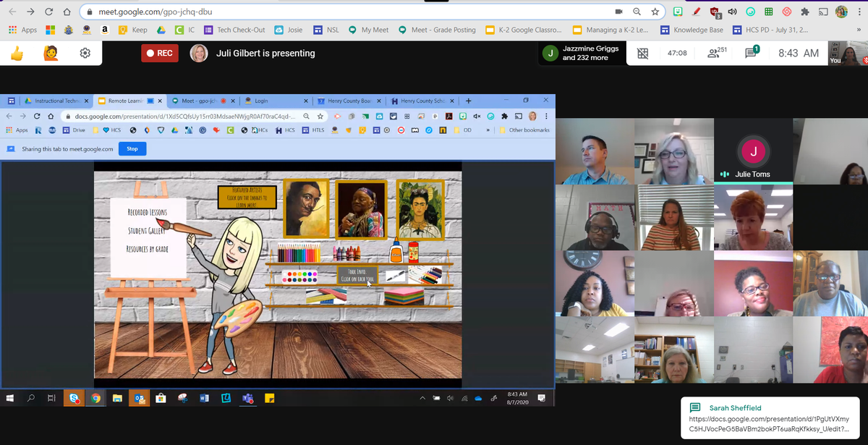The height and width of the screenshot is (445, 868).
Task: Open the Windows Start menu in the presented screen
Action: [x=11, y=398]
